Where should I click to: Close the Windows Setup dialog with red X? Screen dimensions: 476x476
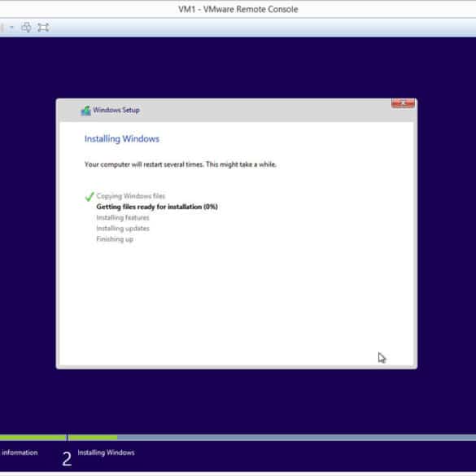point(403,103)
